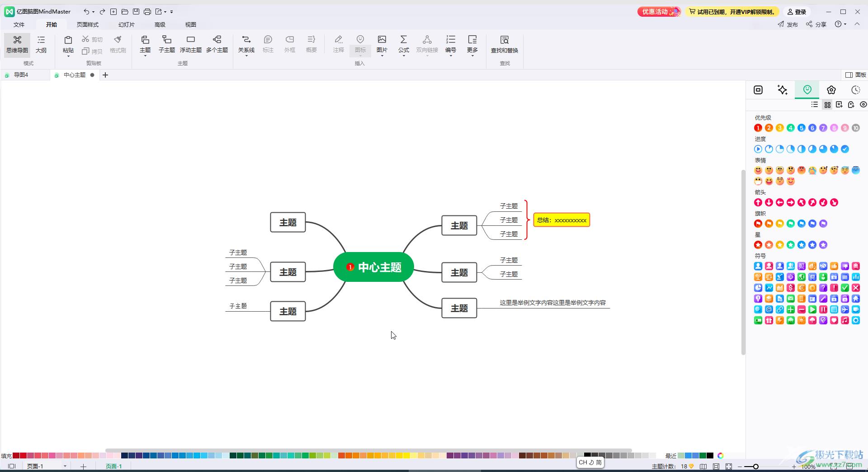Switch to 视图 ribbon tab
This screenshot has width=868, height=472.
tap(191, 24)
